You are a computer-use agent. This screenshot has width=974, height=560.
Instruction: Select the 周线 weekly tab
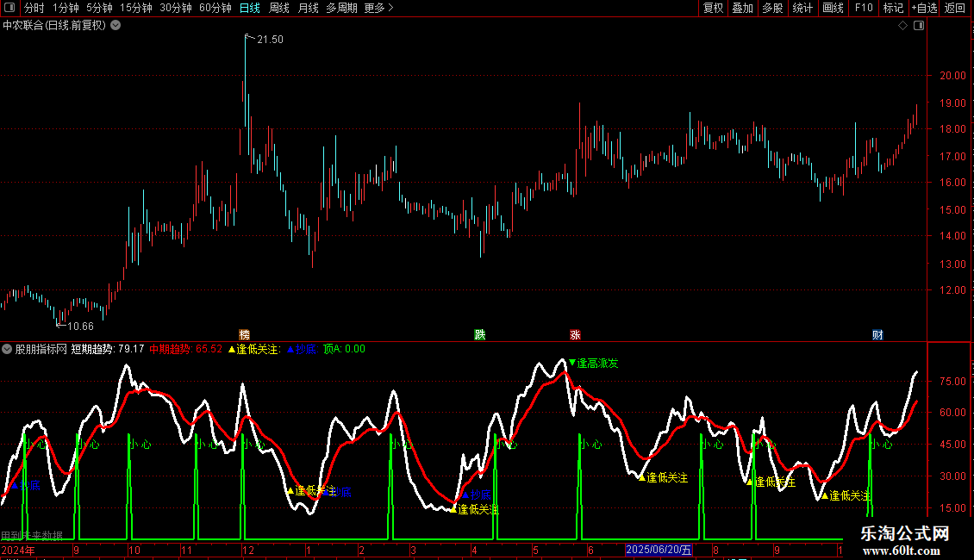pyautogui.click(x=279, y=8)
